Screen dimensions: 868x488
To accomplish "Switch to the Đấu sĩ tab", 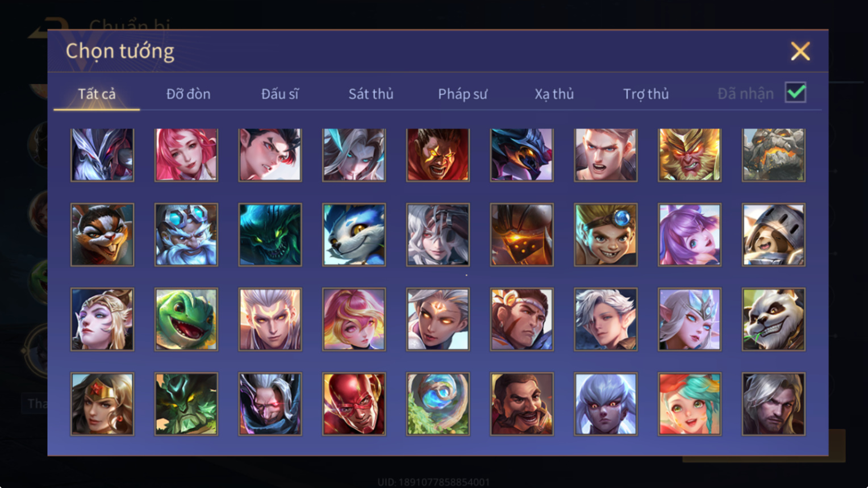I will (x=279, y=94).
